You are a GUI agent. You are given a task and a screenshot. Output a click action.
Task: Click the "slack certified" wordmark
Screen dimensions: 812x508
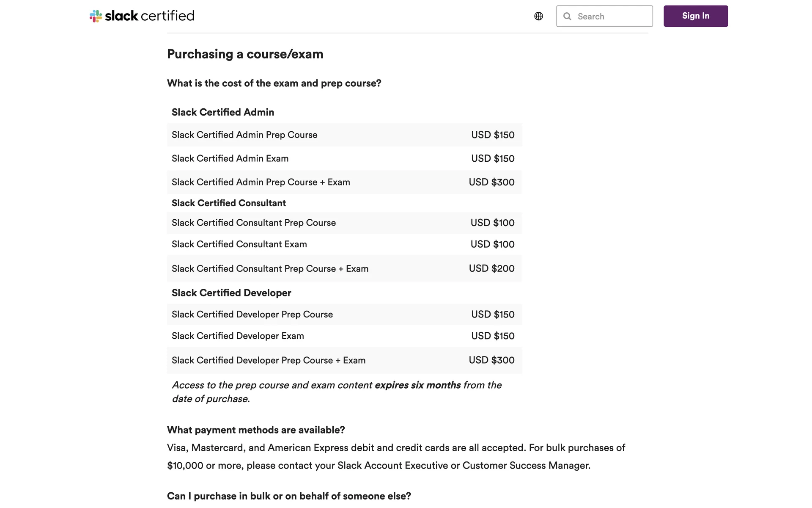coord(150,16)
